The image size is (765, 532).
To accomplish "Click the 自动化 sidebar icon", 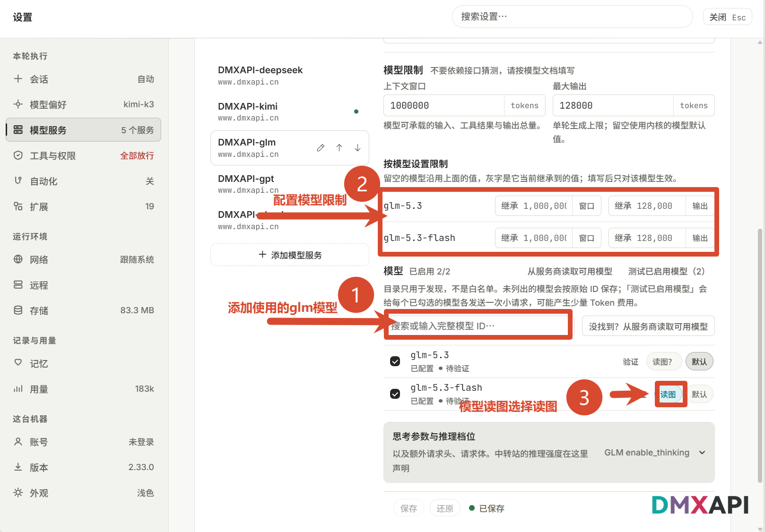I will [18, 180].
